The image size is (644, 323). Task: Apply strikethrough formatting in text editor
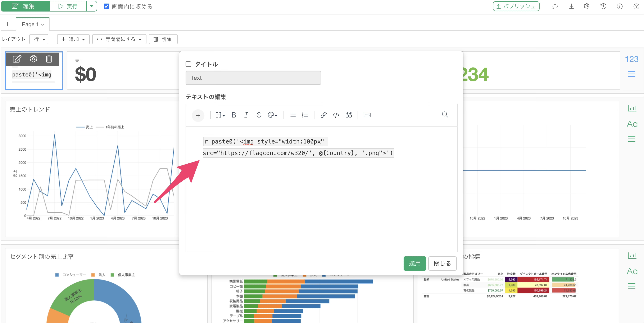point(259,115)
